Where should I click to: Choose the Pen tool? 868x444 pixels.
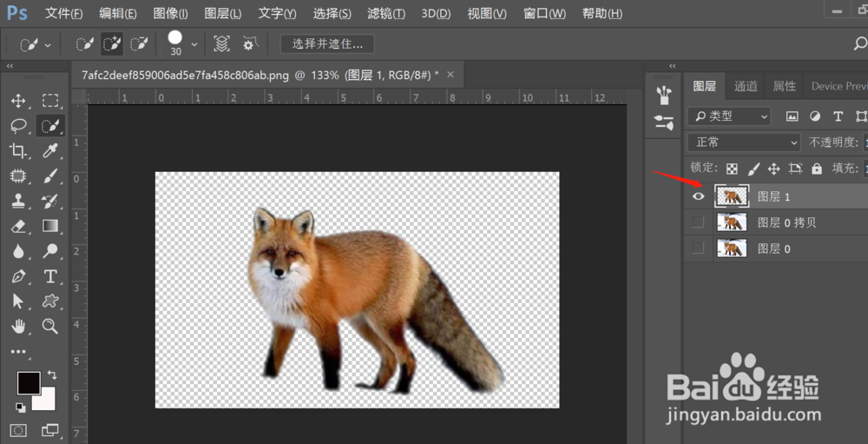(18, 276)
